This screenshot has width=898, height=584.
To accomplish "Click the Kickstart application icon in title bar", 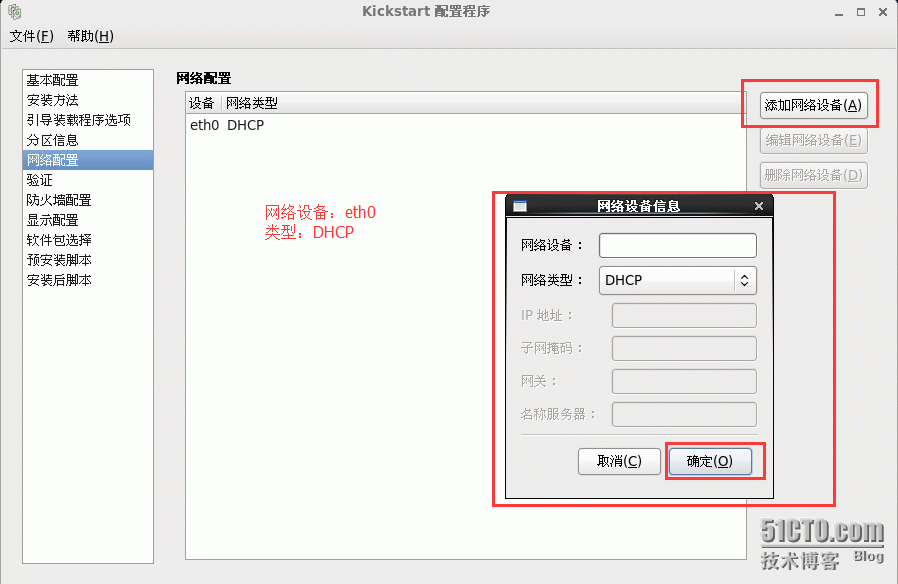I will [x=14, y=11].
